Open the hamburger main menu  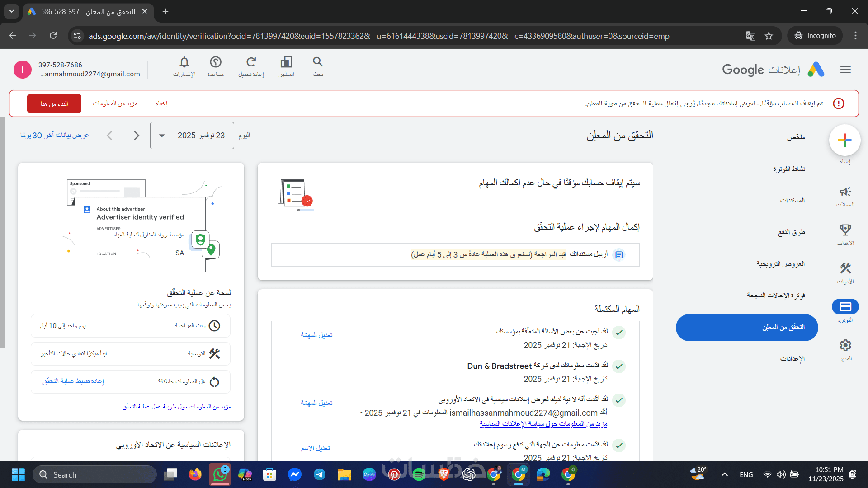click(x=845, y=70)
